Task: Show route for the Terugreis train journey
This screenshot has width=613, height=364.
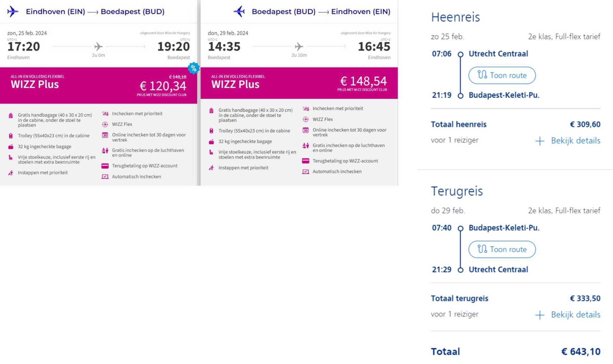Action: [502, 249]
